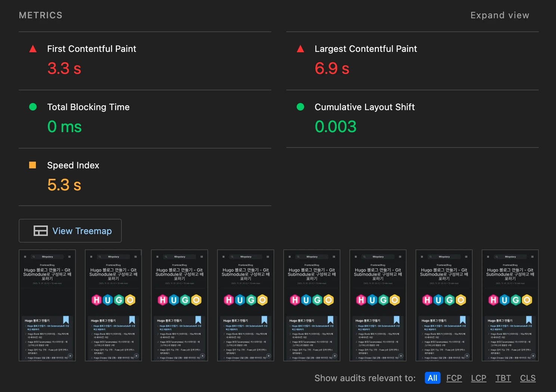Screen dimensions: 556x392
Task: Click the 0.003 layout shift value
Action: pyautogui.click(x=336, y=127)
